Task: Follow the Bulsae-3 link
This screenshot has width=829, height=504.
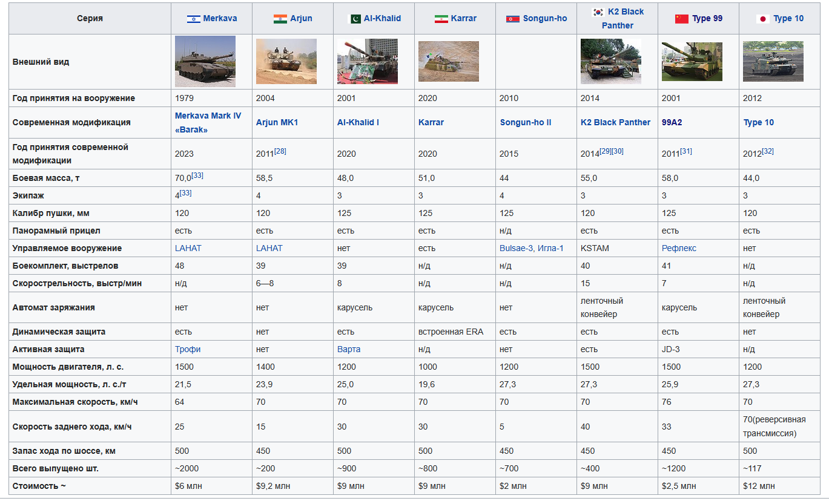Action: click(x=517, y=248)
